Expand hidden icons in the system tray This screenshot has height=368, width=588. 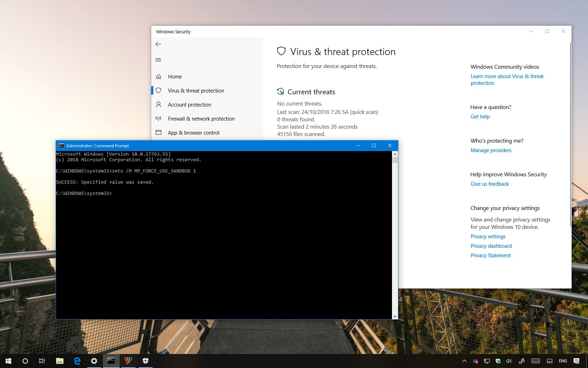(464, 361)
